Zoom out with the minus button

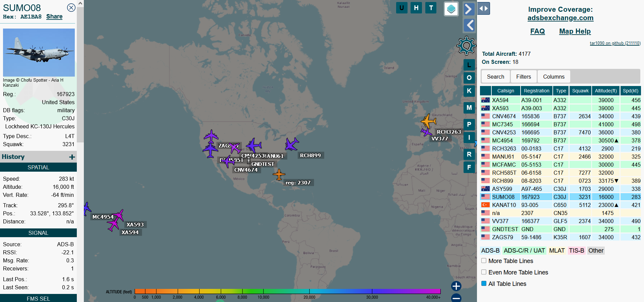click(x=456, y=298)
